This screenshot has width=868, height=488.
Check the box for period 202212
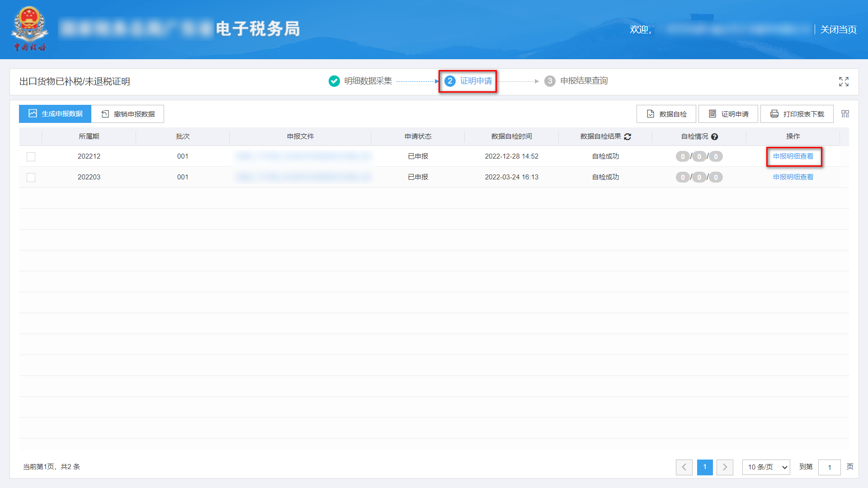pyautogui.click(x=31, y=156)
